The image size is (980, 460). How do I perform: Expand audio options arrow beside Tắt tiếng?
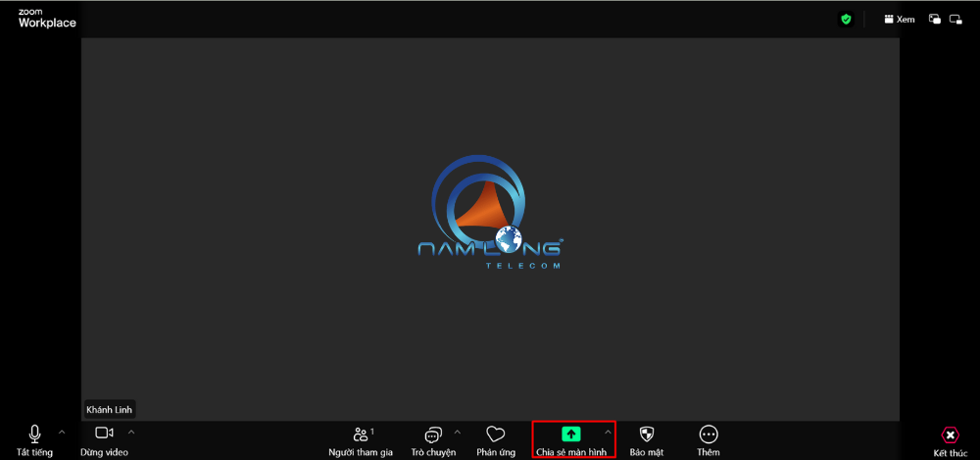pos(62,432)
